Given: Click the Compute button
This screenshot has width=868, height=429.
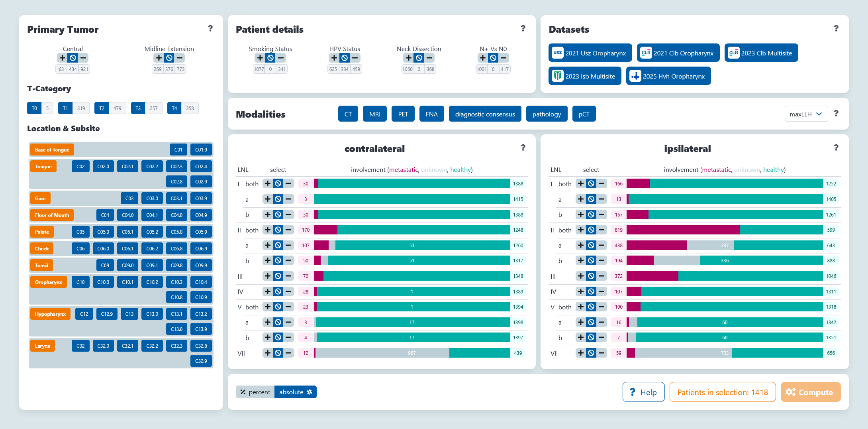Looking at the screenshot, I should [x=810, y=392].
